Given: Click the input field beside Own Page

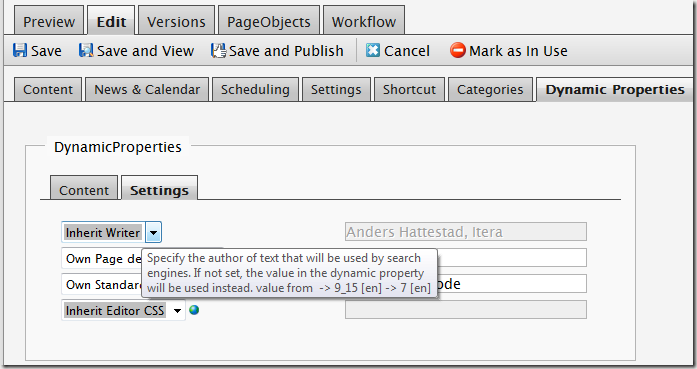Looking at the screenshot, I should click(512, 257).
